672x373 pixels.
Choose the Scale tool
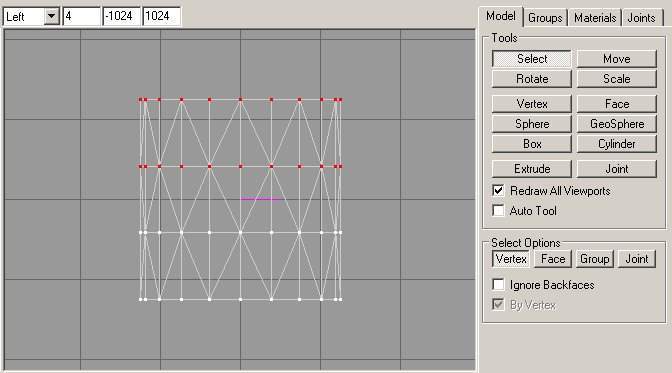tap(616, 79)
